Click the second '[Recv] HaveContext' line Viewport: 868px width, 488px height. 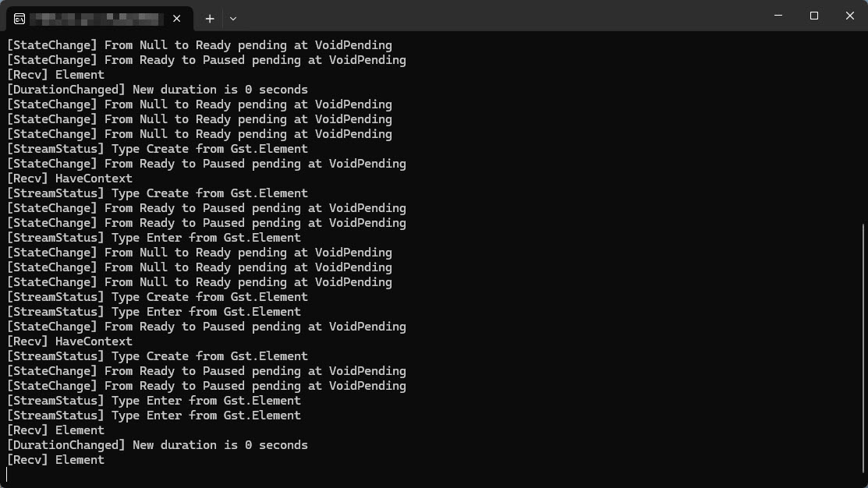[69, 341]
